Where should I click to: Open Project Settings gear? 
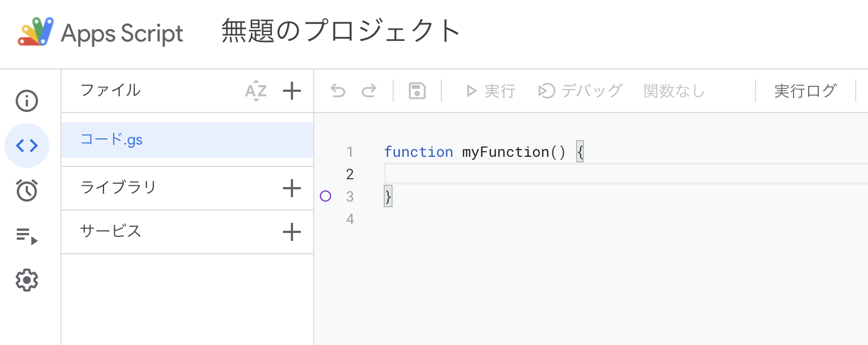click(x=27, y=280)
